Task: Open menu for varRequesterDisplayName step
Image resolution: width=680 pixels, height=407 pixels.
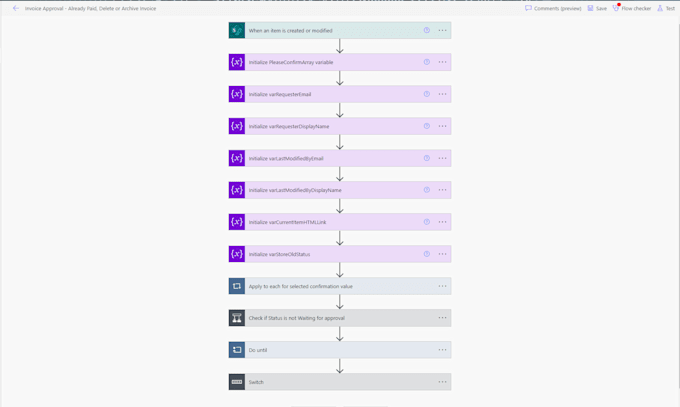Action: pyautogui.click(x=442, y=126)
